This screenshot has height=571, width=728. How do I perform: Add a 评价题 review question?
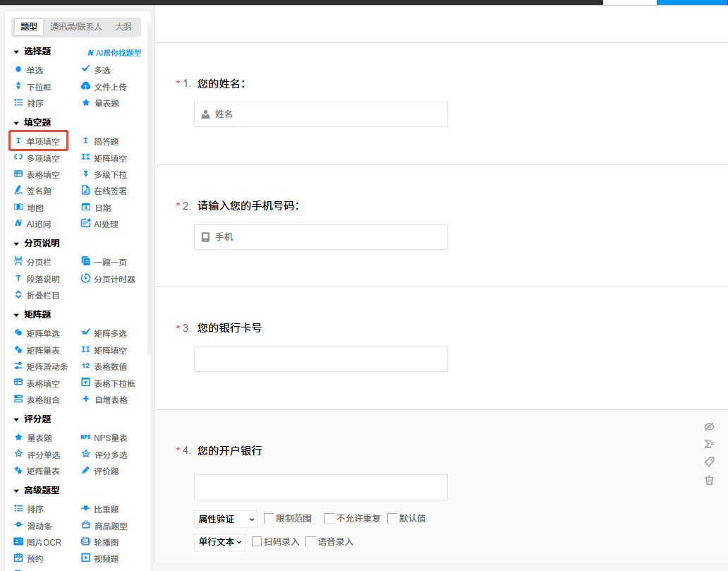click(100, 471)
